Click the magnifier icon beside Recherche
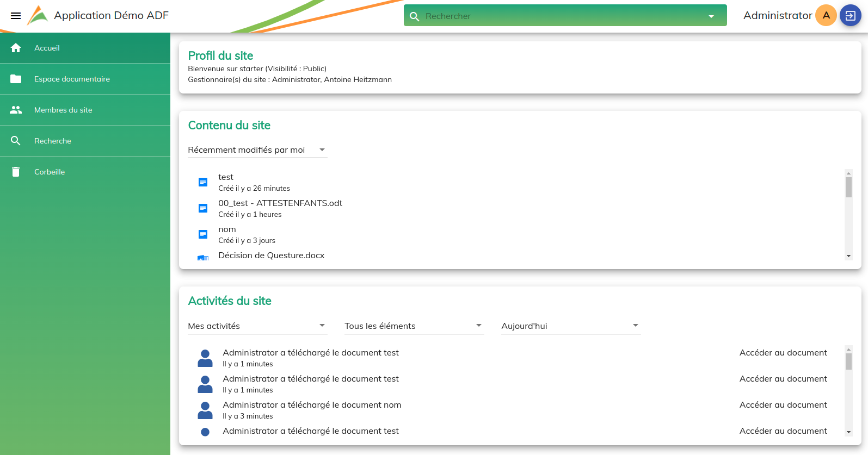This screenshot has width=868, height=455. pyautogui.click(x=16, y=141)
